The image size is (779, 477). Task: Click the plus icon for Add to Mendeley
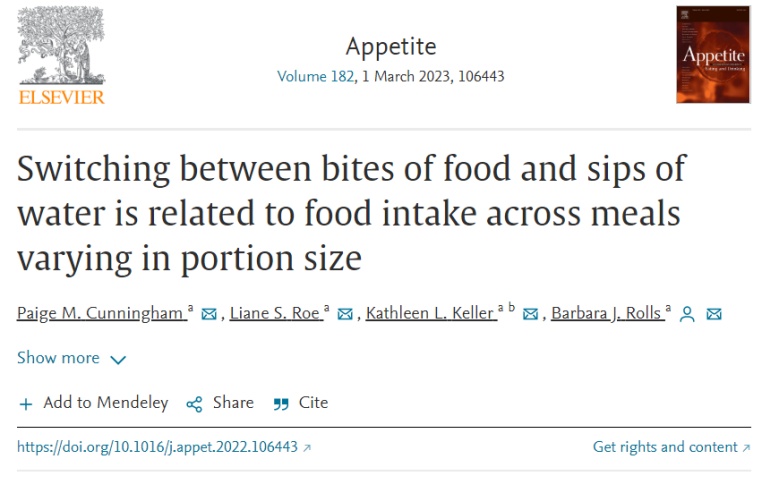coord(26,403)
